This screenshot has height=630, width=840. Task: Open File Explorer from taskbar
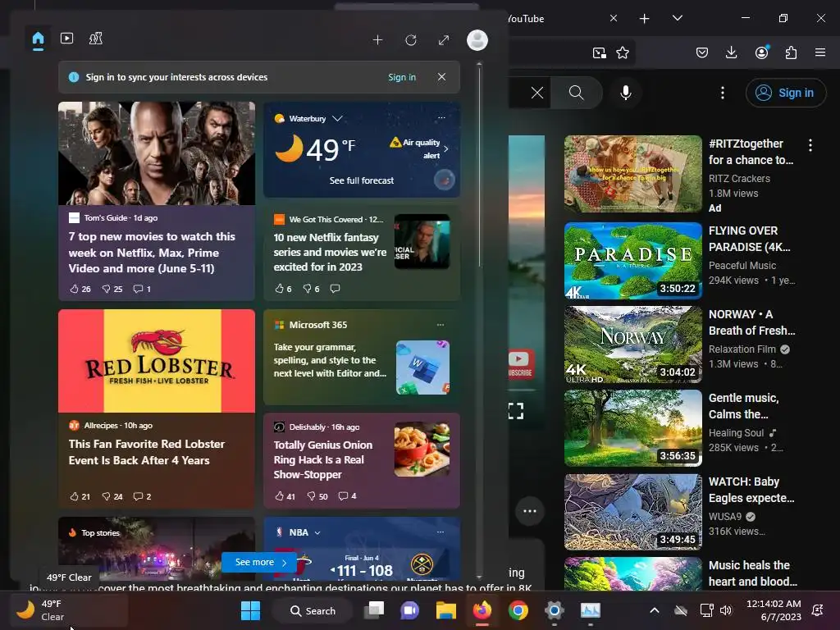[445, 610]
